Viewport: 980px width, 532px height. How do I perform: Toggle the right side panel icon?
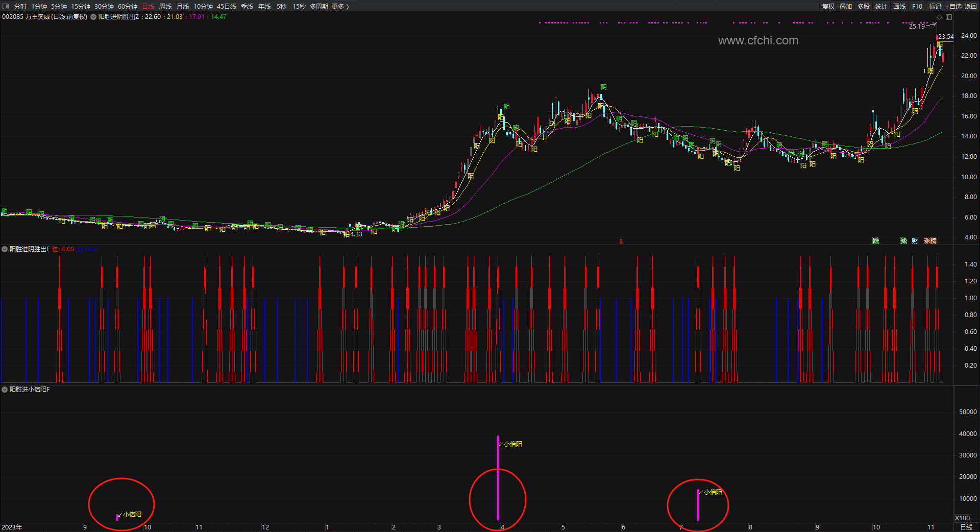click(x=948, y=17)
